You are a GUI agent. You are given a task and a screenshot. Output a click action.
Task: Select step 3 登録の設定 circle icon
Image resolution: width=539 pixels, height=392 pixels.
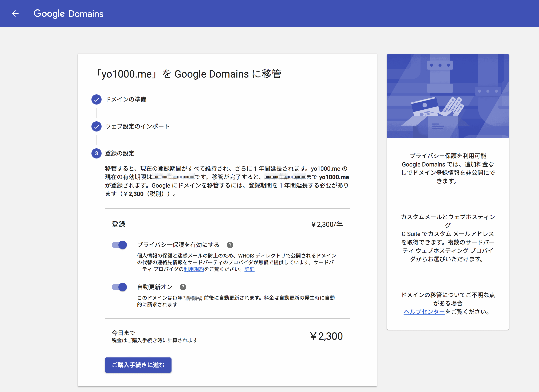[x=96, y=153]
